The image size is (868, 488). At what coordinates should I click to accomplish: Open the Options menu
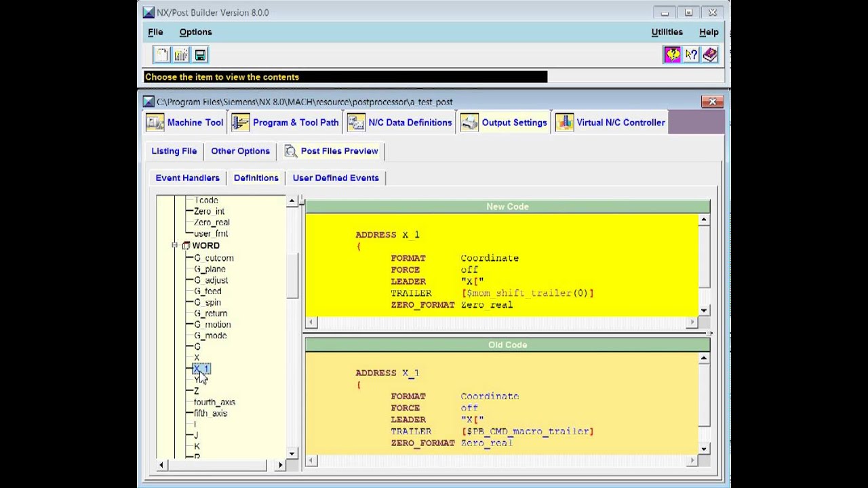pos(195,32)
